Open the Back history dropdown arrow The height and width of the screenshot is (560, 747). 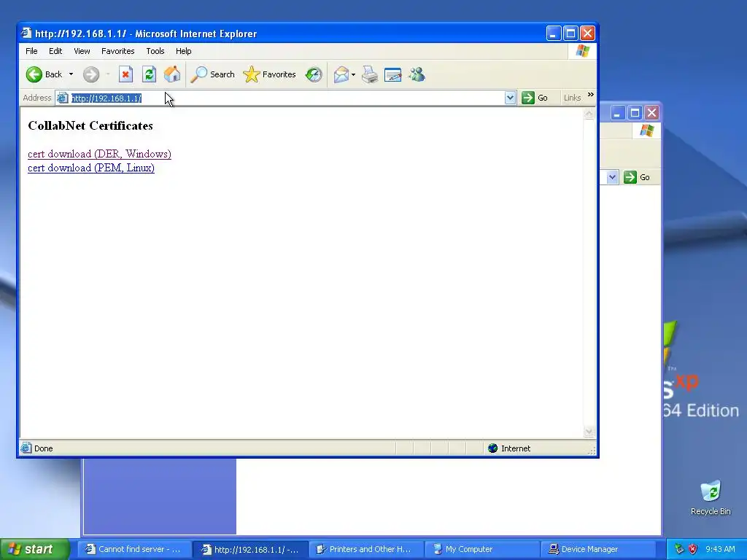(x=71, y=74)
